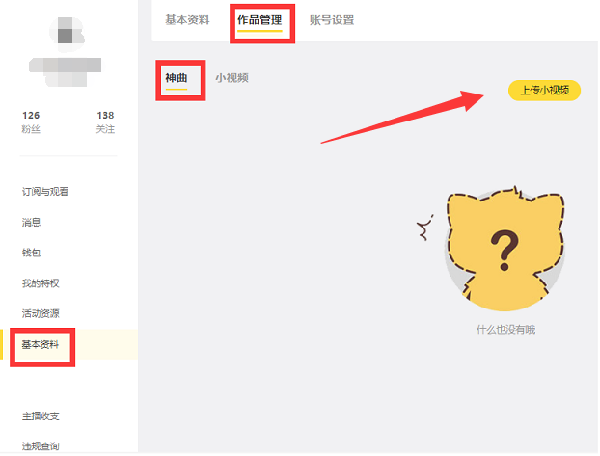
Task: Click the 什么也没有哦 empty-state text
Action: [x=505, y=330]
